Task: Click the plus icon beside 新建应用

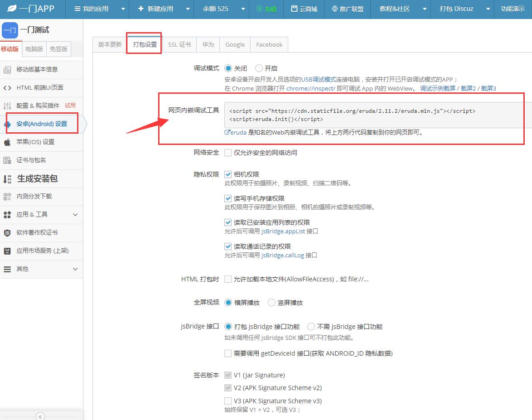Action: click(141, 9)
